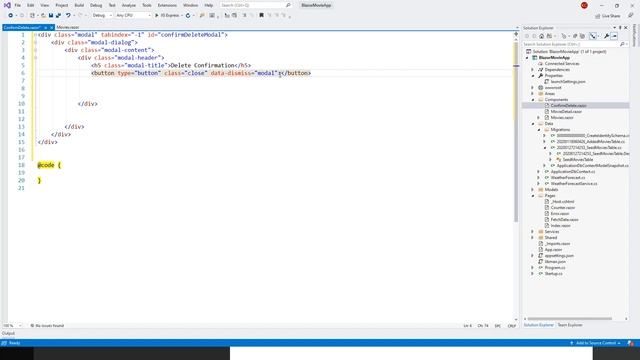Select Counter.razor in Pages folder
The height and width of the screenshot is (360, 640).
pos(562,208)
